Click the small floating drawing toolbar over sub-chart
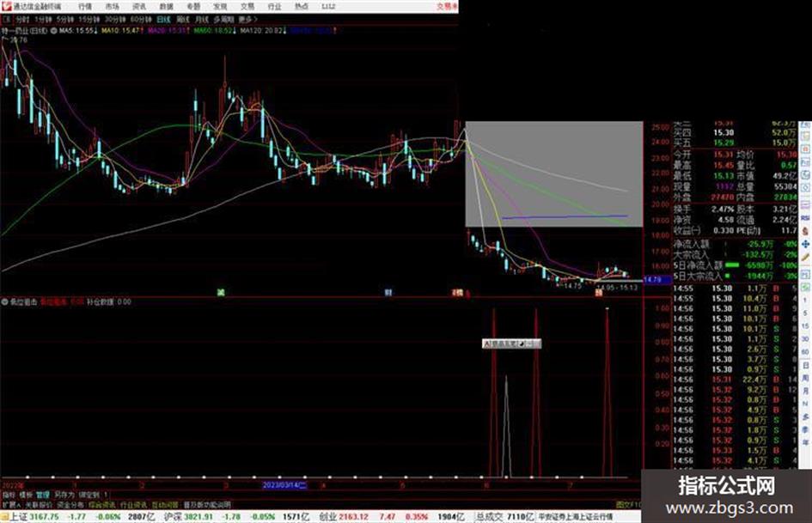The height and width of the screenshot is (523, 812). [x=511, y=344]
